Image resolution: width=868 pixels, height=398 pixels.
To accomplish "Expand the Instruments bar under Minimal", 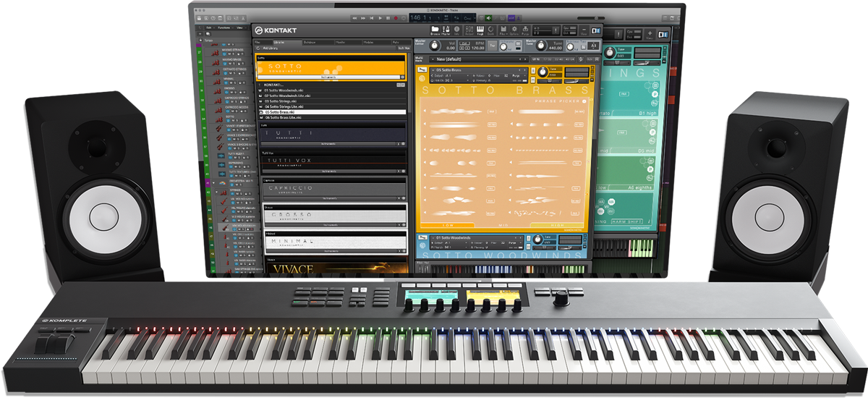I will (331, 251).
